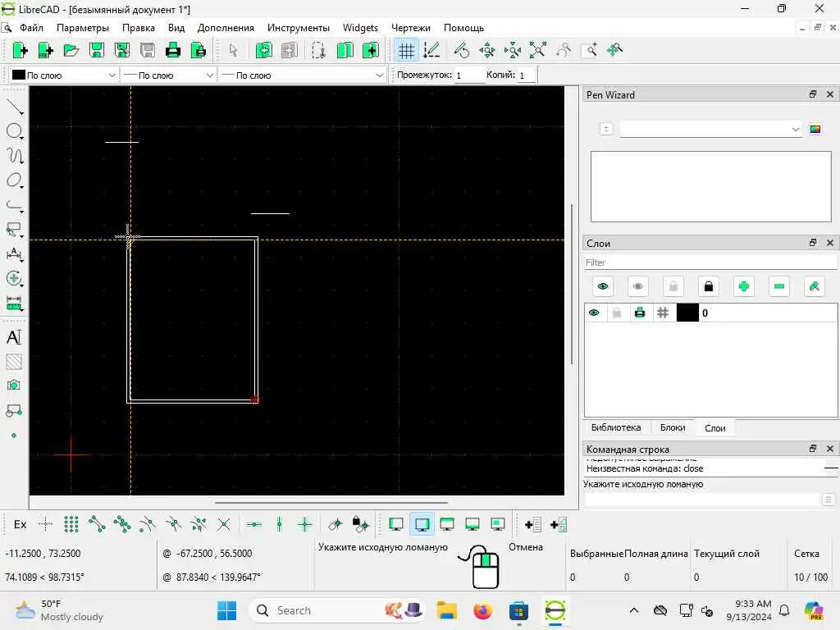Viewport: 840px width, 630px height.
Task: Toggle restrict horizontal snap
Action: pyautogui.click(x=254, y=524)
